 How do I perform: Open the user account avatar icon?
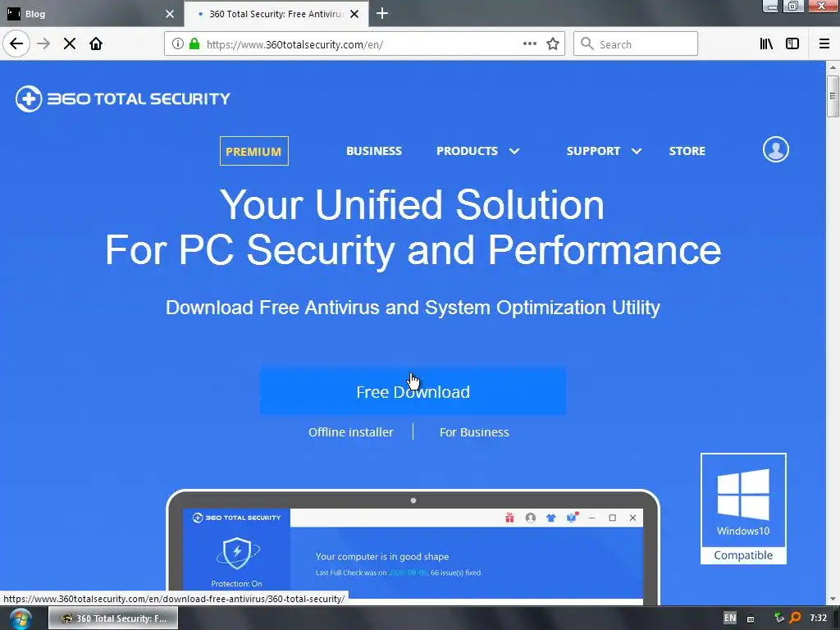coord(776,149)
